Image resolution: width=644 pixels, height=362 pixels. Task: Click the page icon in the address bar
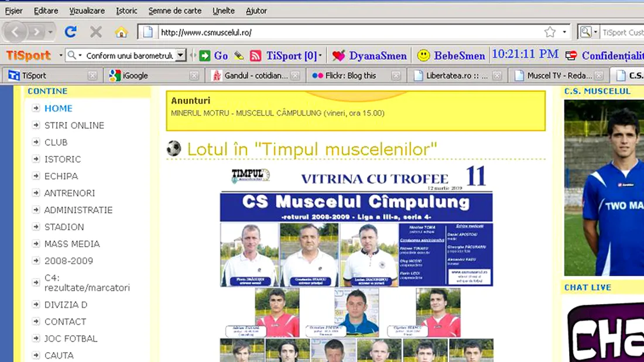coord(148,32)
